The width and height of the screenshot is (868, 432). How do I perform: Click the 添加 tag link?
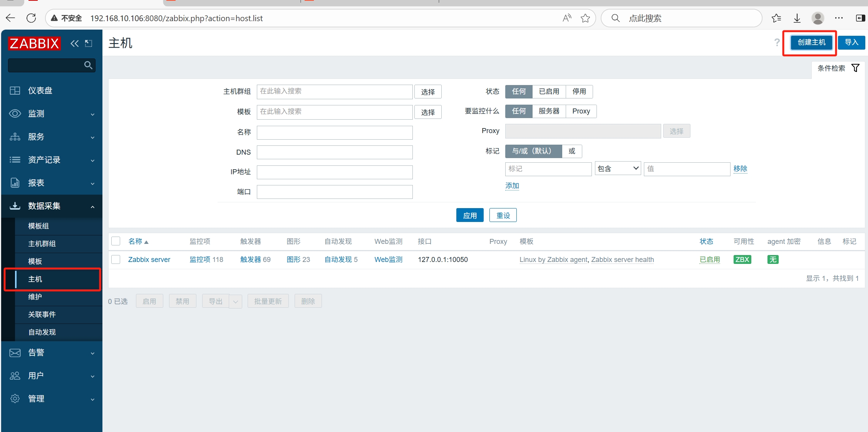click(x=512, y=186)
